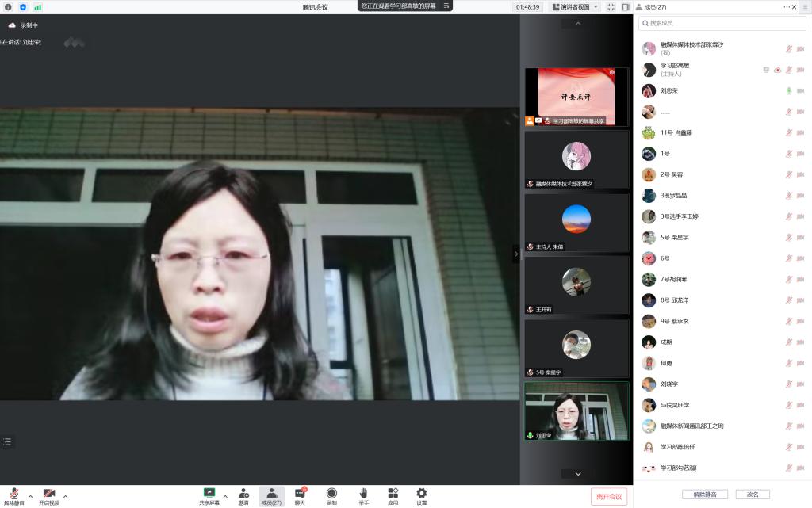The image size is (812, 508).
Task: Expand audio options arrow beside microphone
Action: [30, 496]
